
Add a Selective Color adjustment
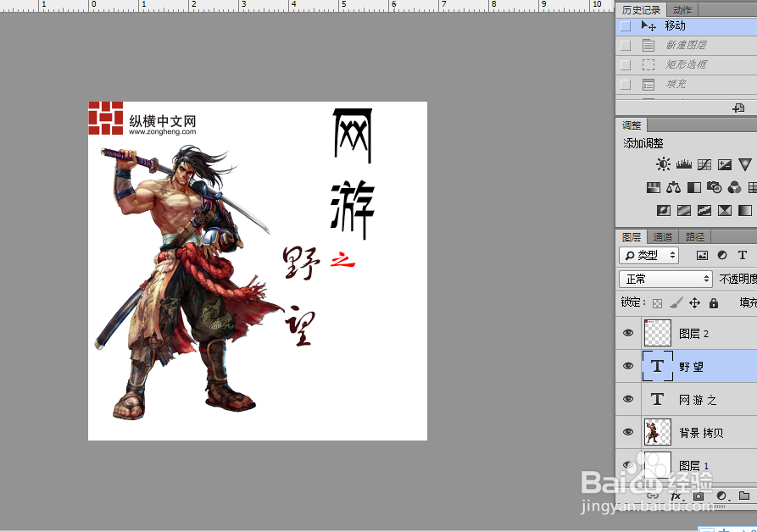724,210
